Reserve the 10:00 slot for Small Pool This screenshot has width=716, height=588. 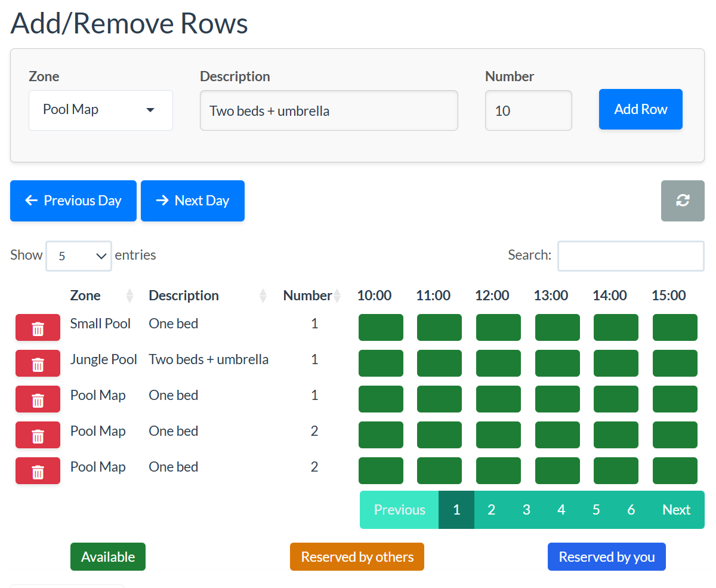(x=381, y=327)
